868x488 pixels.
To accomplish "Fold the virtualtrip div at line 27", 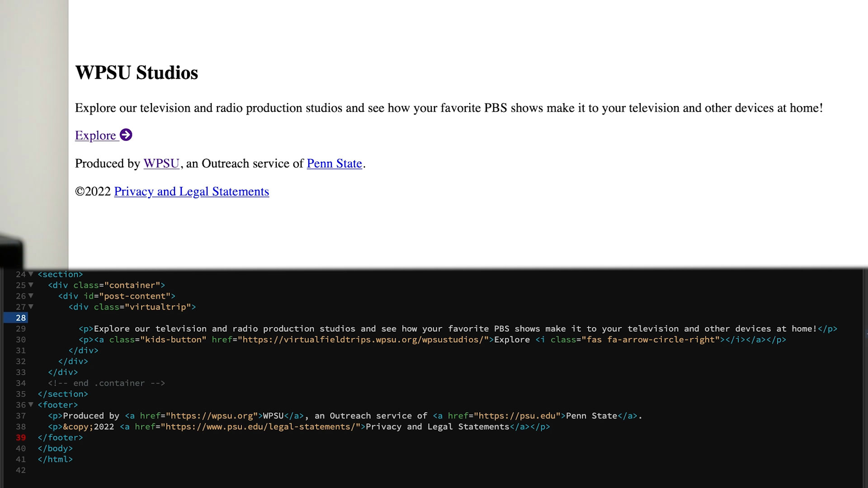I will (x=31, y=306).
